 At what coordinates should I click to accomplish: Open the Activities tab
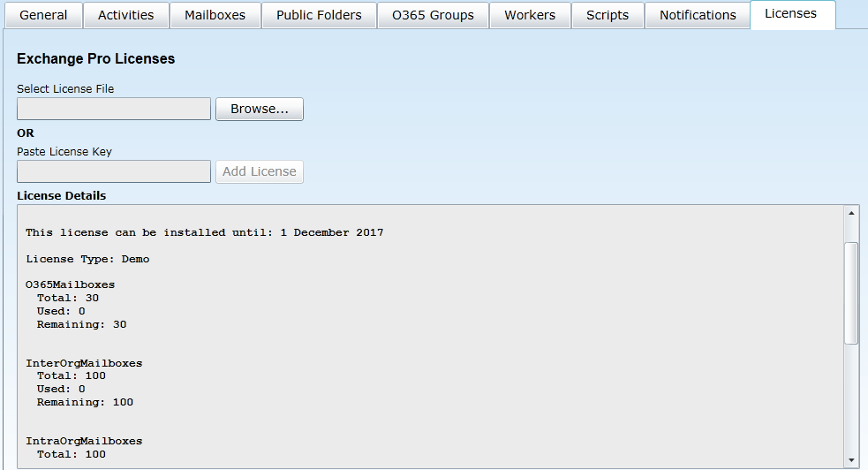click(x=126, y=15)
